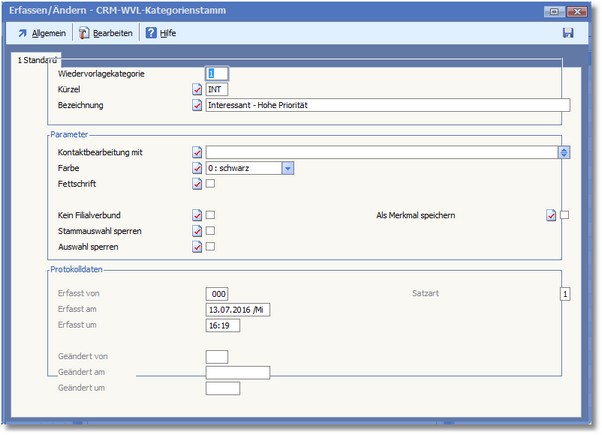Tick the Auswahl sperren checkbox

point(211,247)
